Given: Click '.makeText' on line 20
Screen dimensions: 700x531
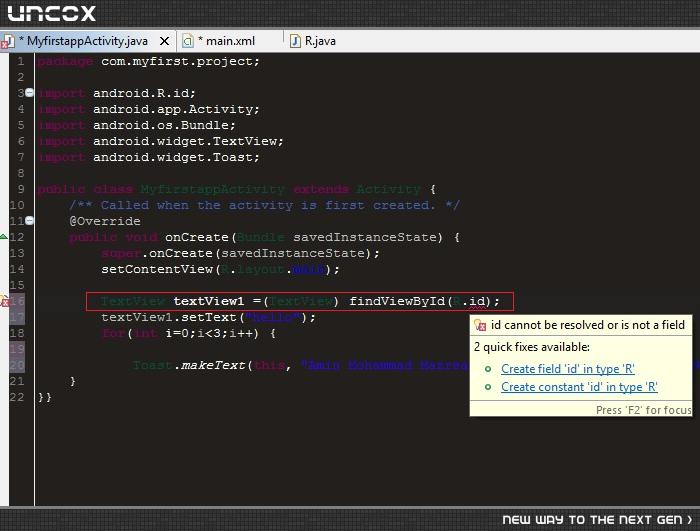Looking at the screenshot, I should pos(209,365).
